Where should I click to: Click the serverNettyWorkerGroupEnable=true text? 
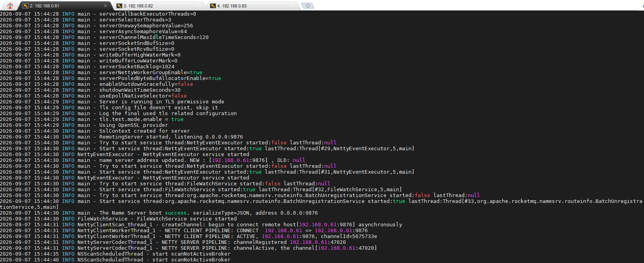click(151, 73)
